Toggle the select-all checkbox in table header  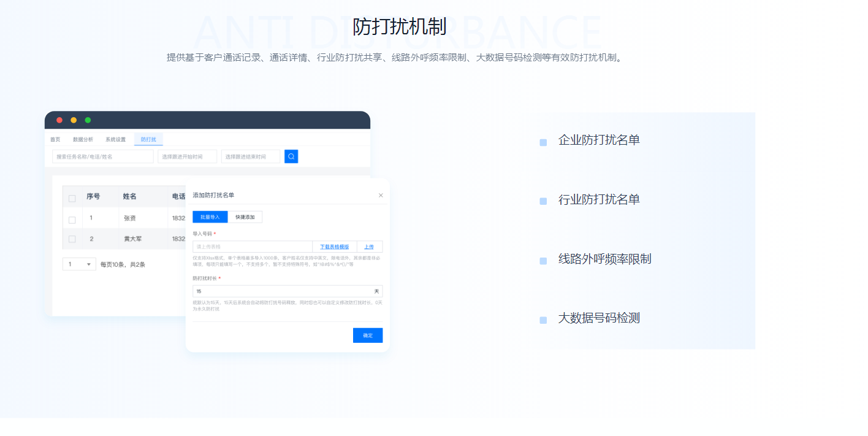[x=72, y=198]
